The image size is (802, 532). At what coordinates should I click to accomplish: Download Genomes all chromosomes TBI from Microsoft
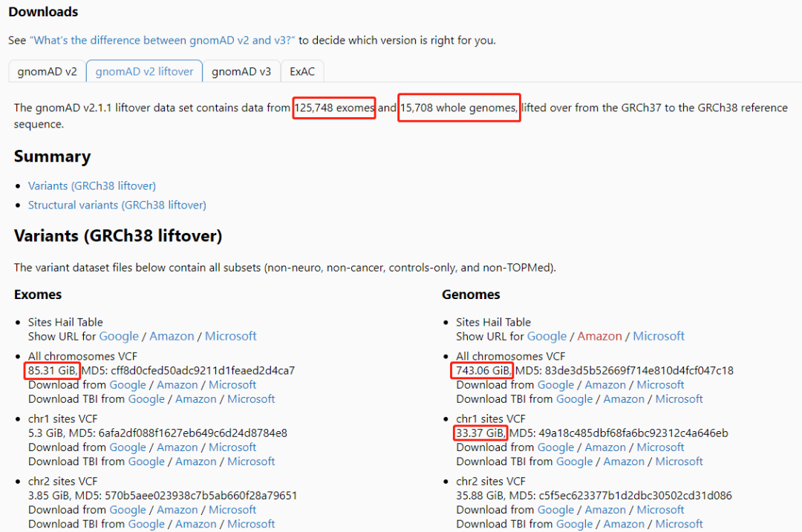pos(679,399)
